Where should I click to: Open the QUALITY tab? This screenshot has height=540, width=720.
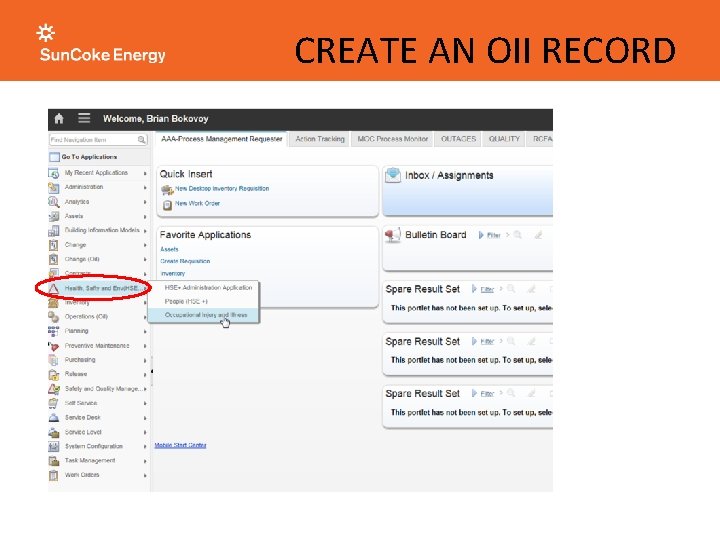click(x=504, y=139)
